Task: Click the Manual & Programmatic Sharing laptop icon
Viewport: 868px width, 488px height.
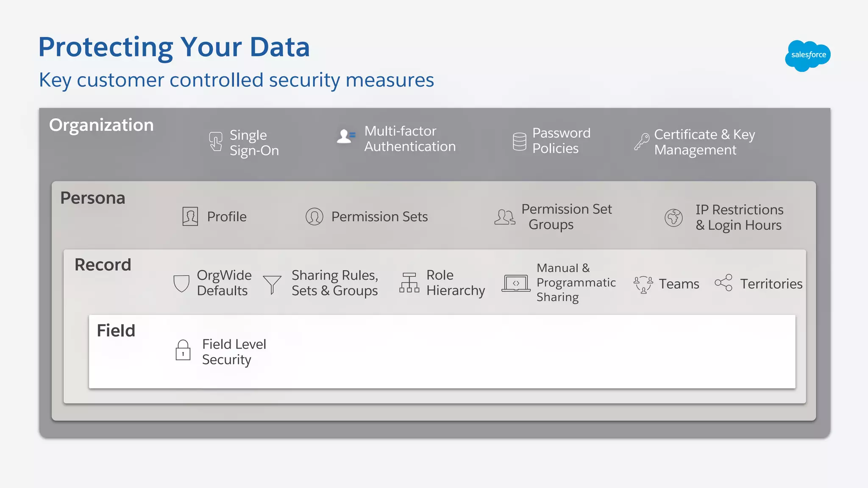Action: 516,283
